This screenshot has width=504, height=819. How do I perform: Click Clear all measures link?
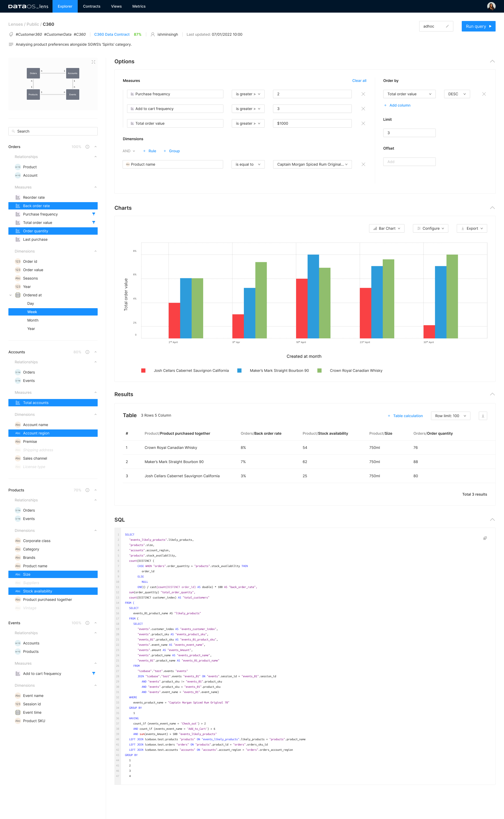(359, 81)
